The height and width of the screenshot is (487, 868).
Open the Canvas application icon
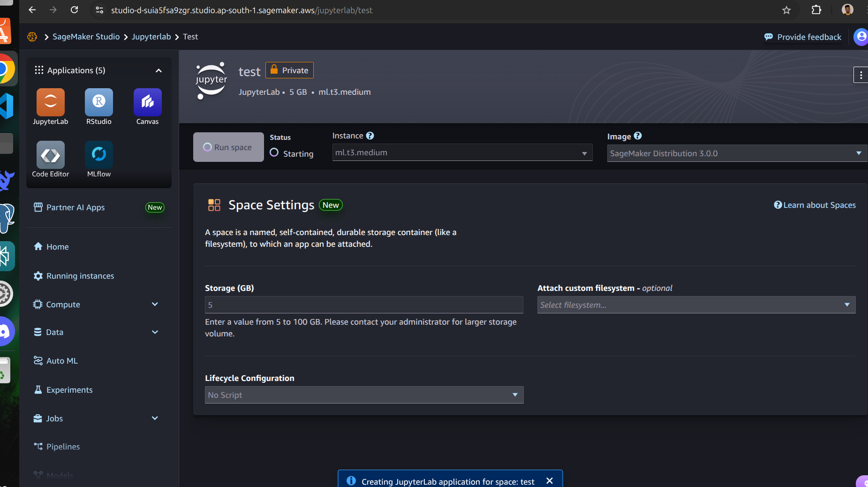[148, 102]
